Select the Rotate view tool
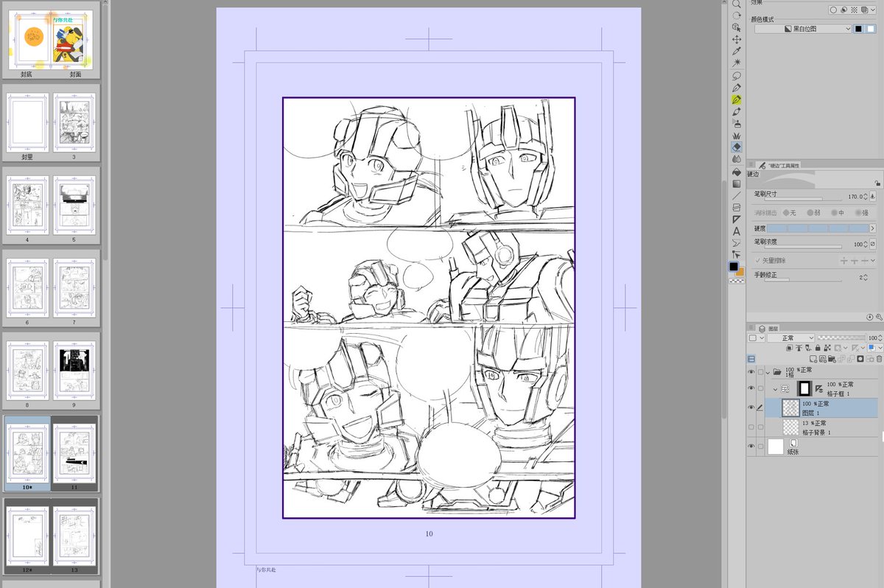The image size is (884, 588). click(736, 15)
